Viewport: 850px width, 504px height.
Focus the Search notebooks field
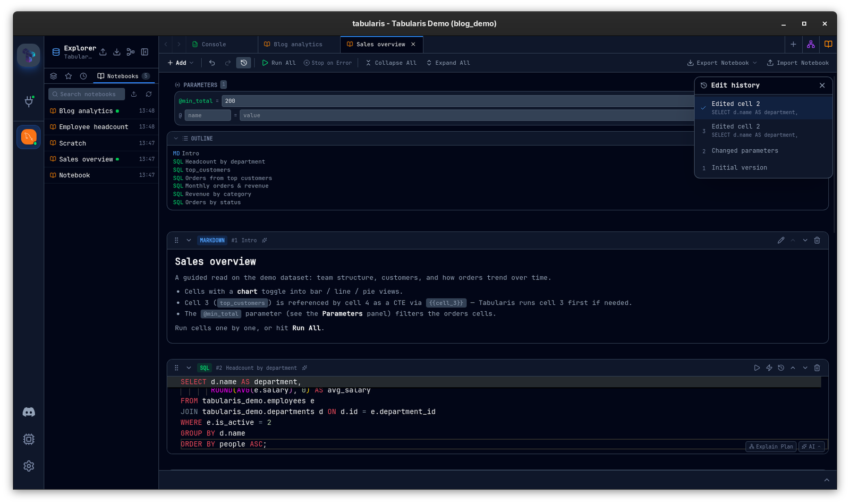87,94
